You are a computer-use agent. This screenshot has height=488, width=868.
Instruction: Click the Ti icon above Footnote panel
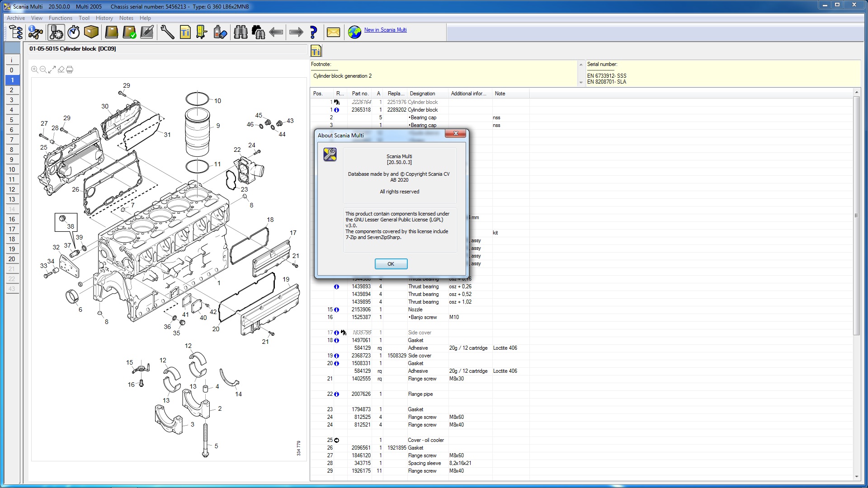(316, 51)
